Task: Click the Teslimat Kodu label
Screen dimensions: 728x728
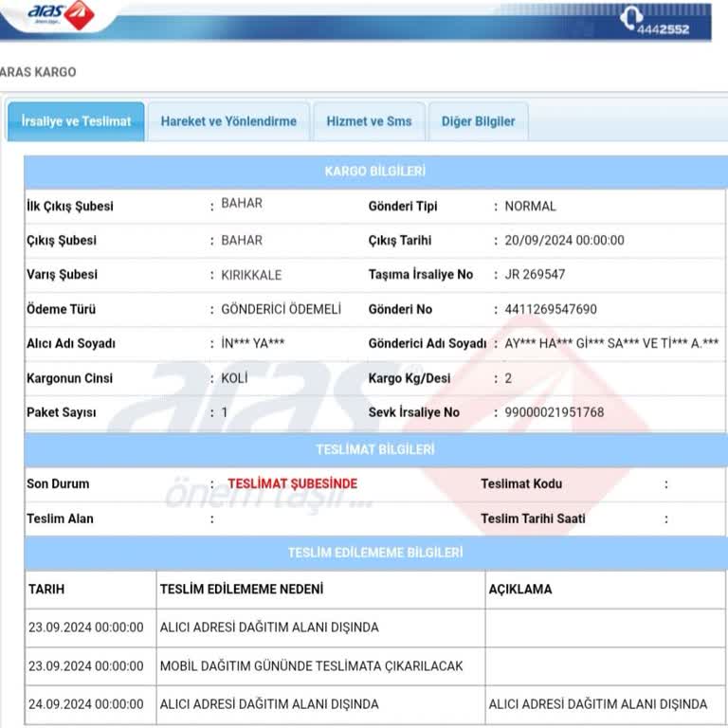Action: tap(521, 483)
